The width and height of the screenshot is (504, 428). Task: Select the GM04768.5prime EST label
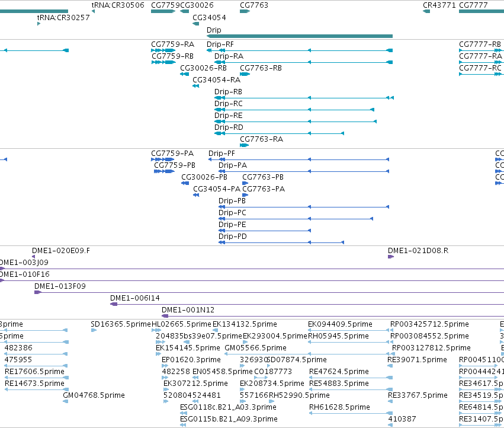click(94, 395)
